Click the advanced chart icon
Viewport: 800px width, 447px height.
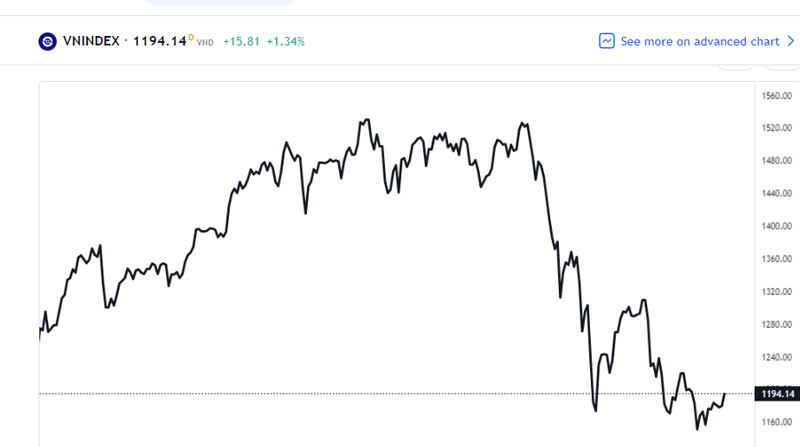606,41
